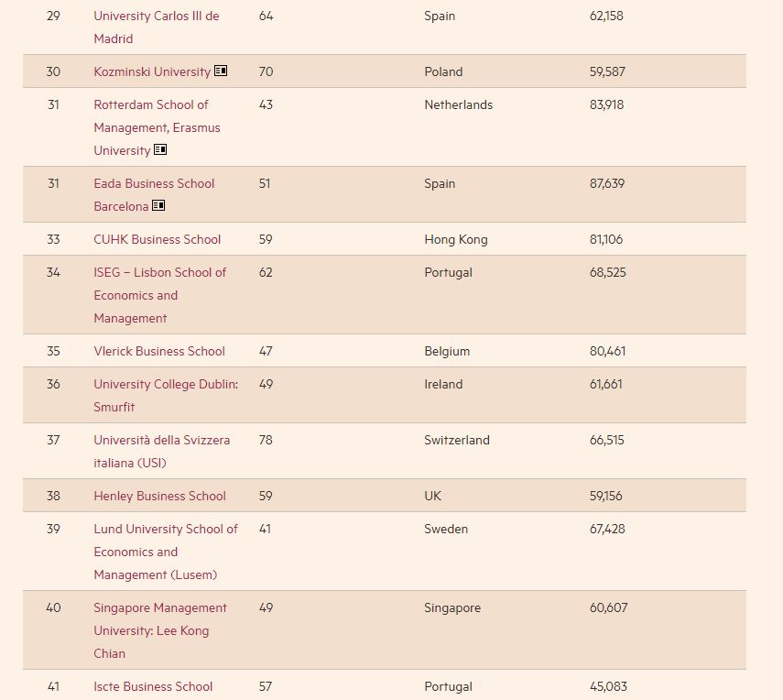Select salary value 59,587
Screen dimensions: 783x700
pyautogui.click(x=607, y=72)
